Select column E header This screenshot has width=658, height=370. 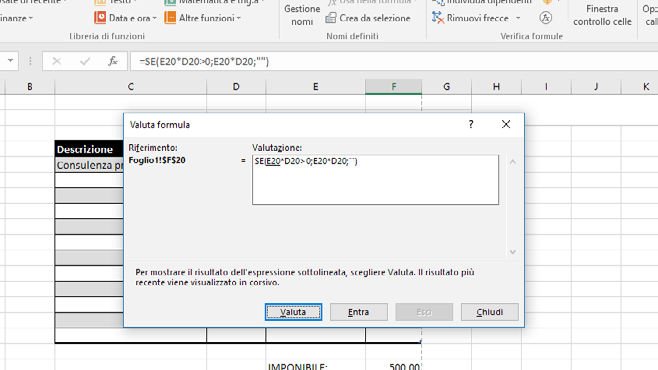tap(316, 87)
